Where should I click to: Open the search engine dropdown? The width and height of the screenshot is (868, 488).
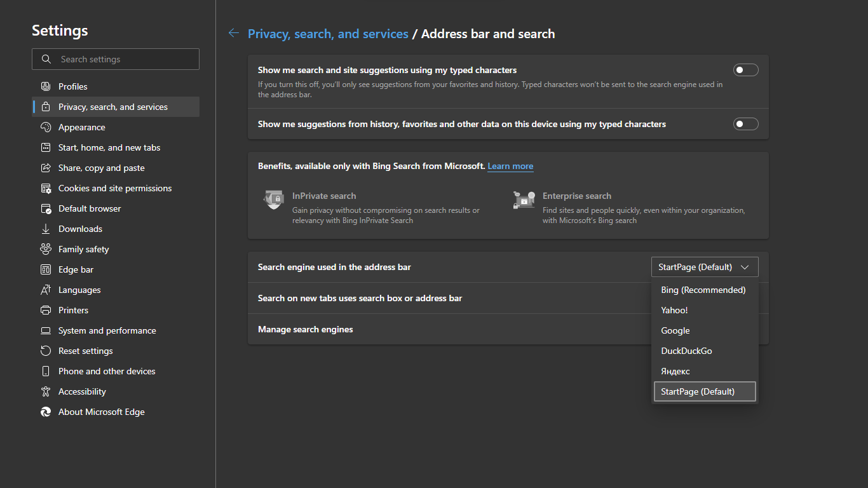pyautogui.click(x=704, y=267)
